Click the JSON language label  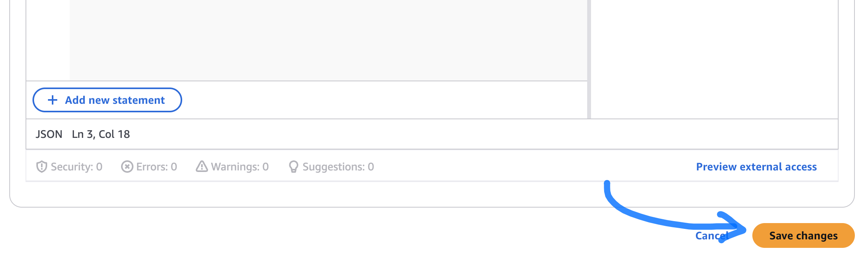click(49, 134)
